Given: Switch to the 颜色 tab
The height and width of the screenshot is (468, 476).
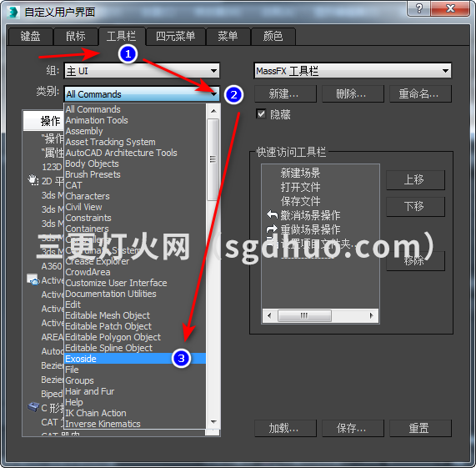Looking at the screenshot, I should click(273, 37).
